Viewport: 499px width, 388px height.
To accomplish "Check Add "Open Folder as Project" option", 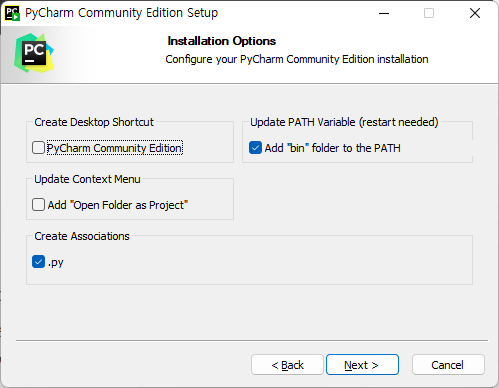I will (38, 205).
